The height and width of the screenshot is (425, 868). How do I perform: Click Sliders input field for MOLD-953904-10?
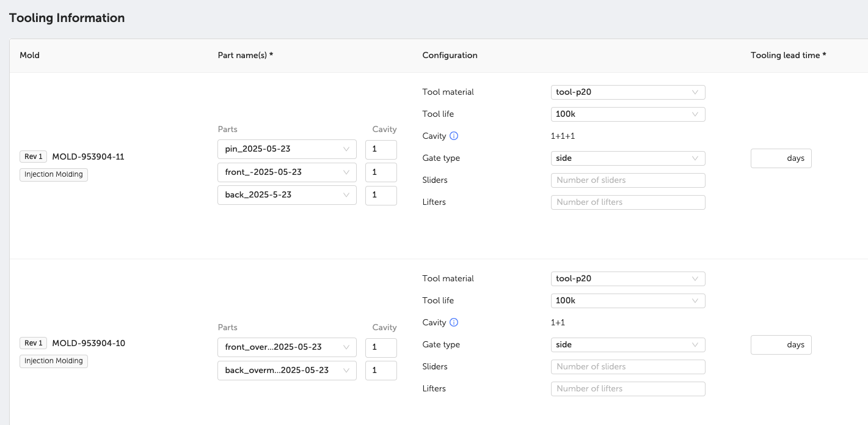[x=627, y=367]
